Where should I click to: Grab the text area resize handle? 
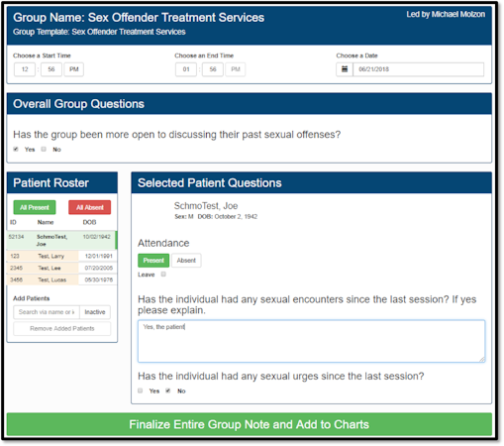click(482, 359)
